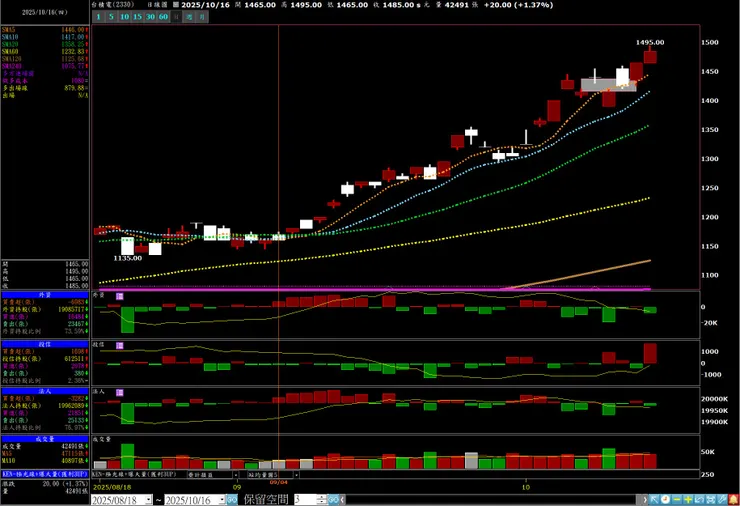
Task: Click the 保留空間 spinner arrows
Action: coord(322,499)
